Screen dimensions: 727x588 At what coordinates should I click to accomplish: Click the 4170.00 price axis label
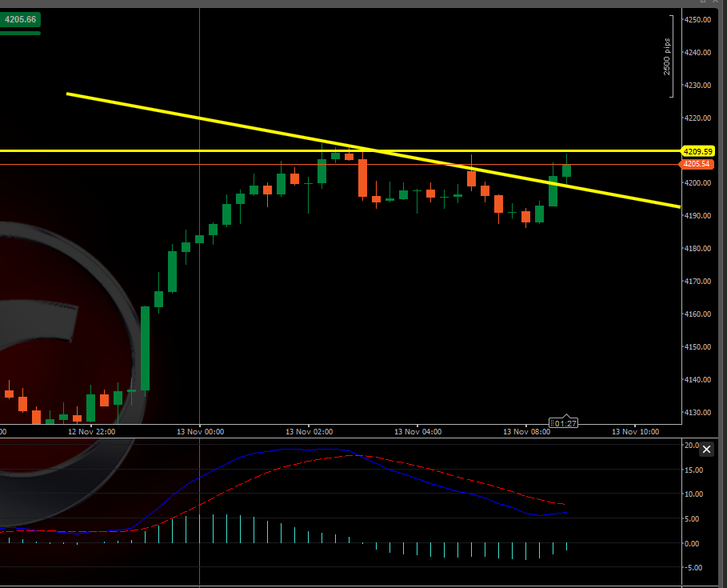(697, 282)
